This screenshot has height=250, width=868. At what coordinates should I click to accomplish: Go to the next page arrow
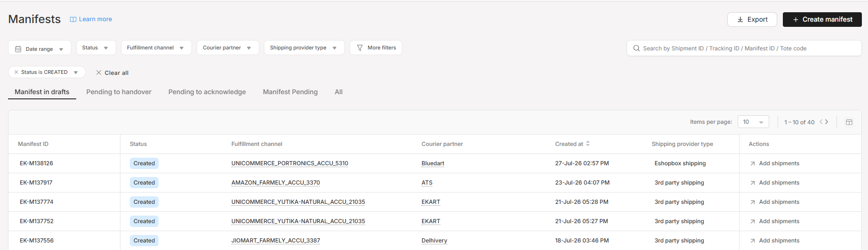click(827, 121)
